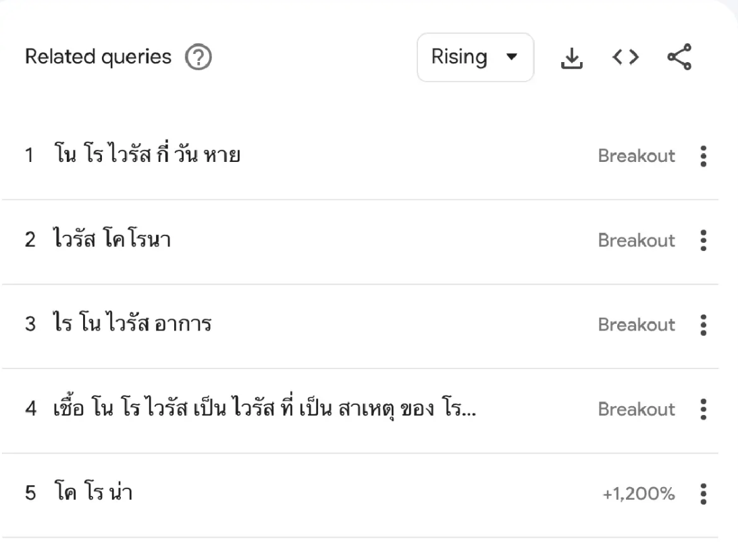738x560 pixels.
Task: Click Breakout label for query 1
Action: (636, 156)
